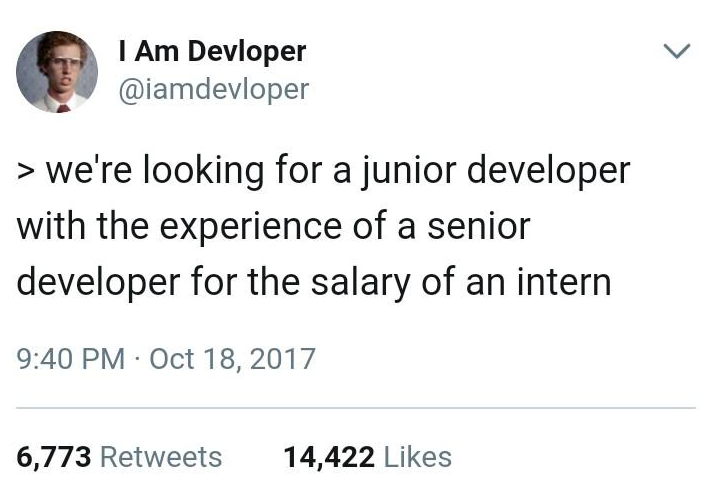Viewport: 712px width, 500px height.
Task: Select the words "we're looking" in tweet
Action: tap(154, 172)
